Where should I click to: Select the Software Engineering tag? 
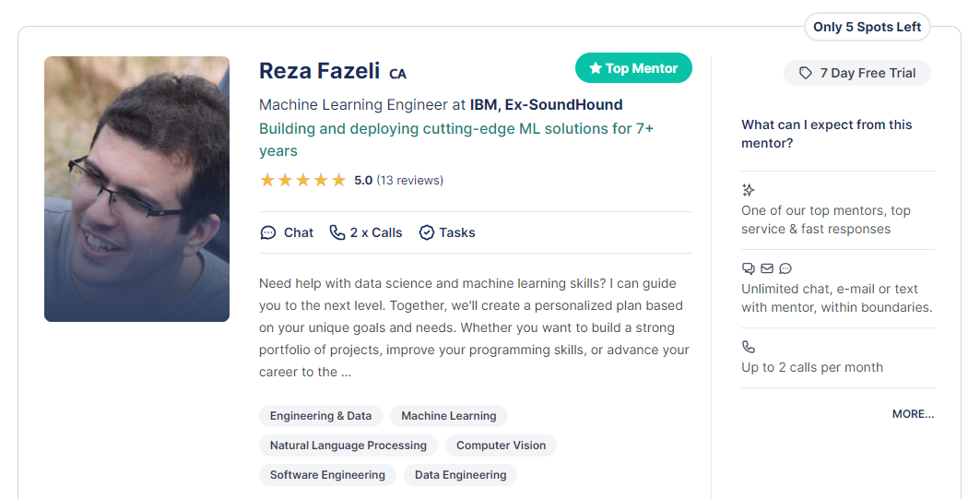tap(327, 475)
